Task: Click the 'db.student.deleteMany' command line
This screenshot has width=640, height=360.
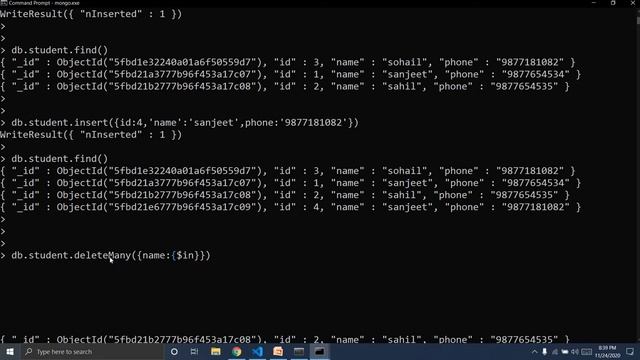Action: 111,256
